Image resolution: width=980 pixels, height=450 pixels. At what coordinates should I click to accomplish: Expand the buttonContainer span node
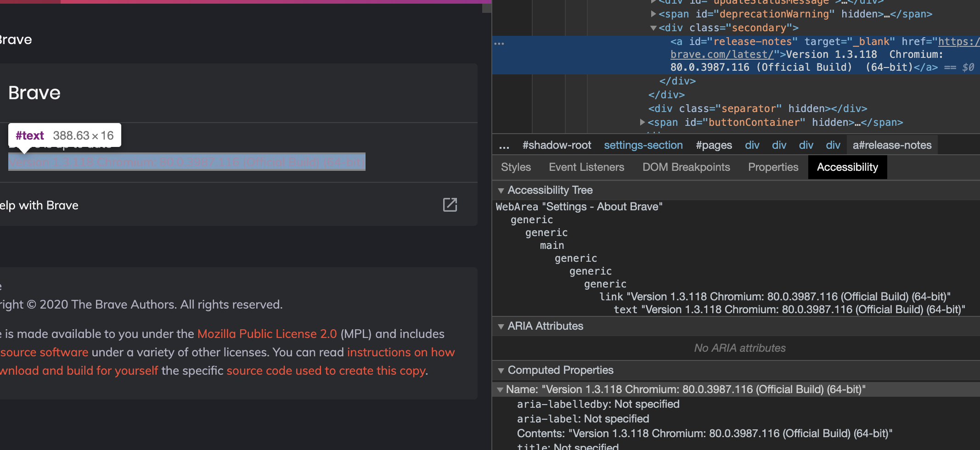click(x=642, y=122)
